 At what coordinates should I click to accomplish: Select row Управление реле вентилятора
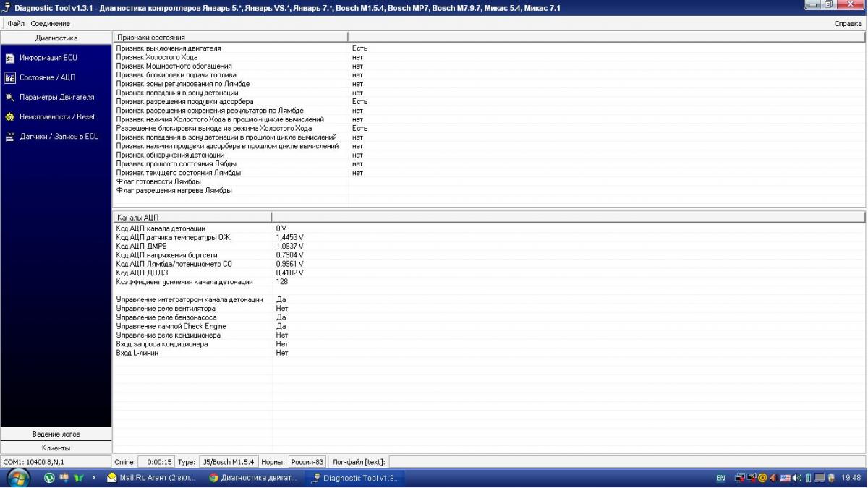pyautogui.click(x=489, y=309)
